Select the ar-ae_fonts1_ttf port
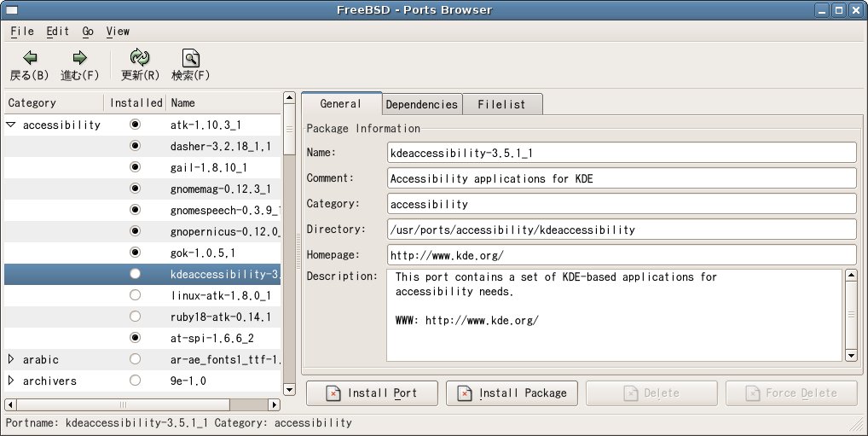Image resolution: width=868 pixels, height=436 pixels. point(225,359)
